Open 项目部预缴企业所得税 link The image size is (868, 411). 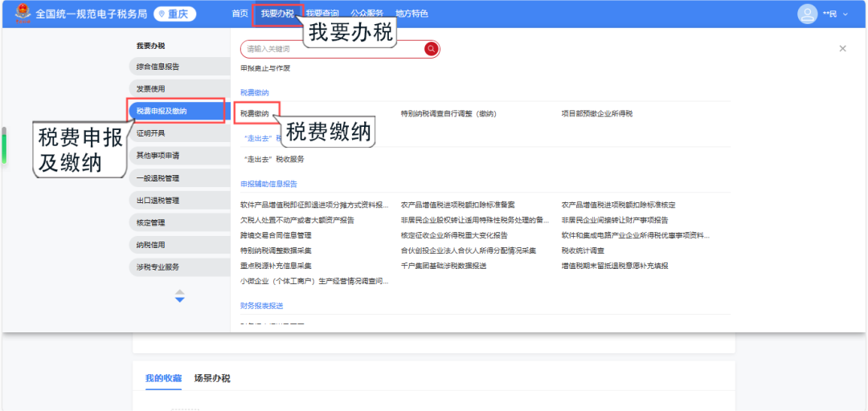click(596, 113)
